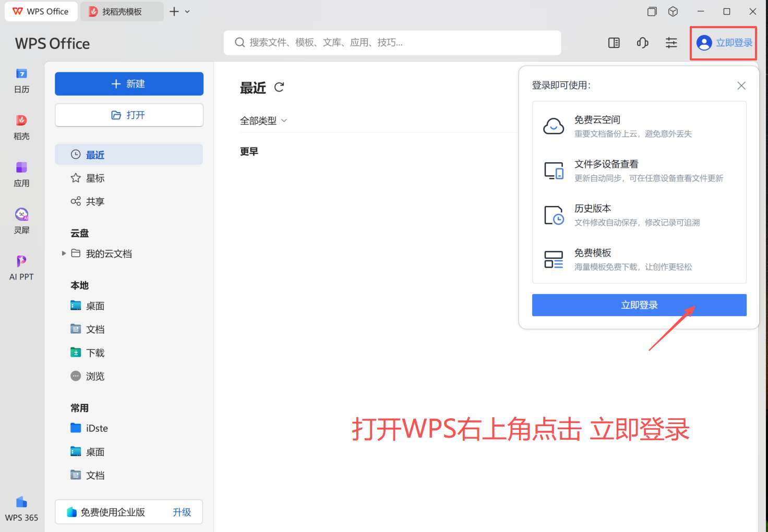Click the 升级 upgrade link
The image size is (768, 532).
(x=182, y=512)
